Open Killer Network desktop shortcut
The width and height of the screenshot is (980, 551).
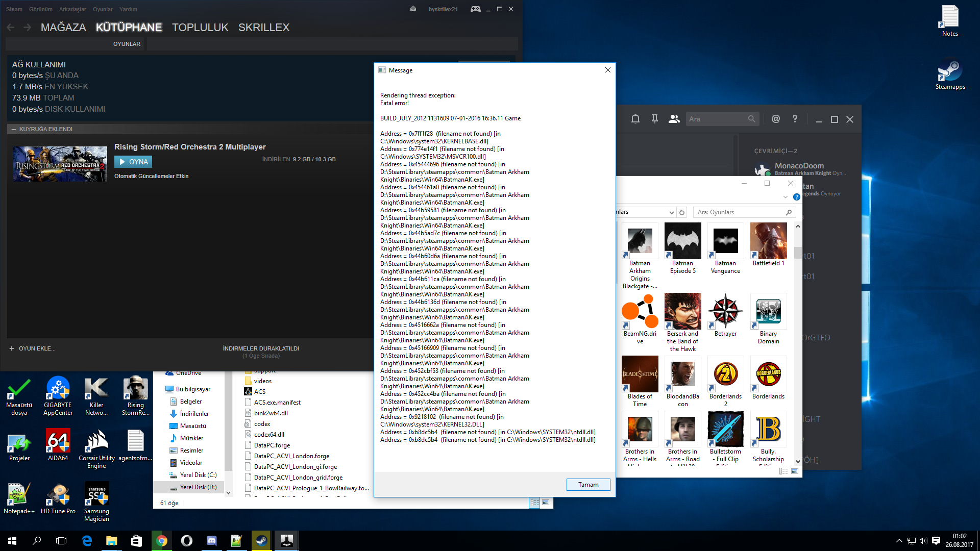point(96,396)
